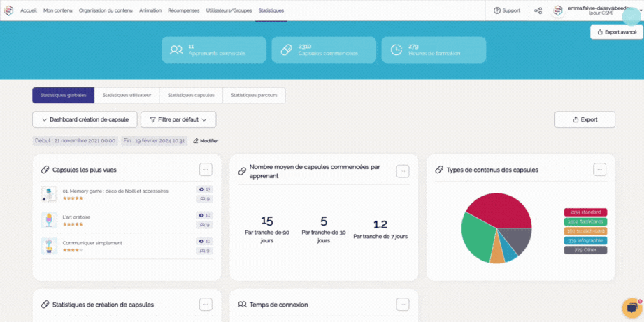Open options for Nombre moyen de capsules card
Viewport: 644px width, 322px height.
pos(402,171)
